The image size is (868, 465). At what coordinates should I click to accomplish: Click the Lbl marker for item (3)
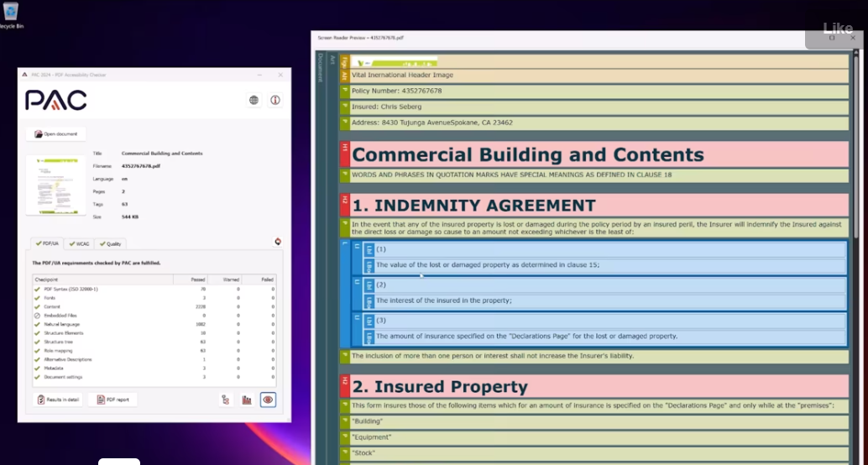point(369,321)
